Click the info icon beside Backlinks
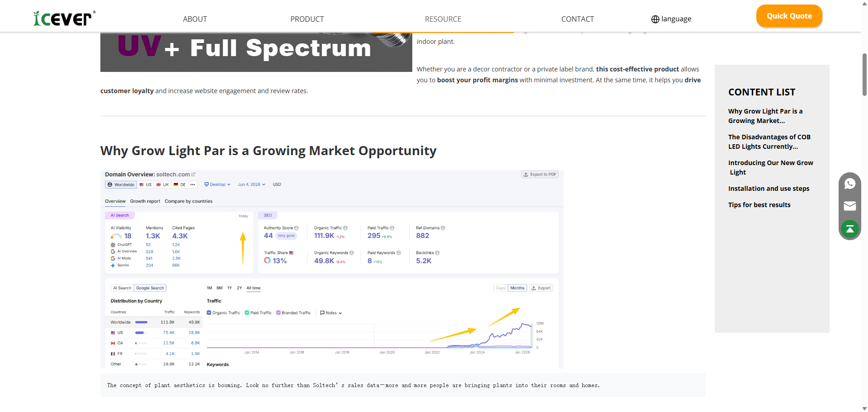Viewport: 868px width, 412px height. click(437, 253)
